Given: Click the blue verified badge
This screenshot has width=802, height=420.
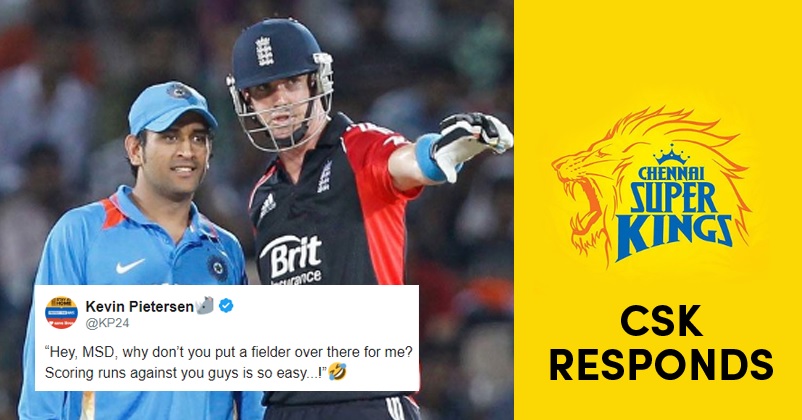Looking at the screenshot, I should [226, 306].
